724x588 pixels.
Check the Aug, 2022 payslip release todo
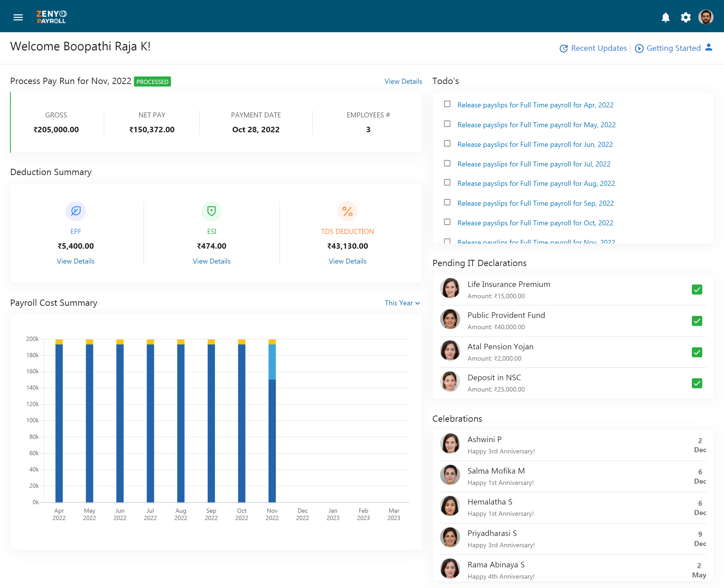pos(447,183)
